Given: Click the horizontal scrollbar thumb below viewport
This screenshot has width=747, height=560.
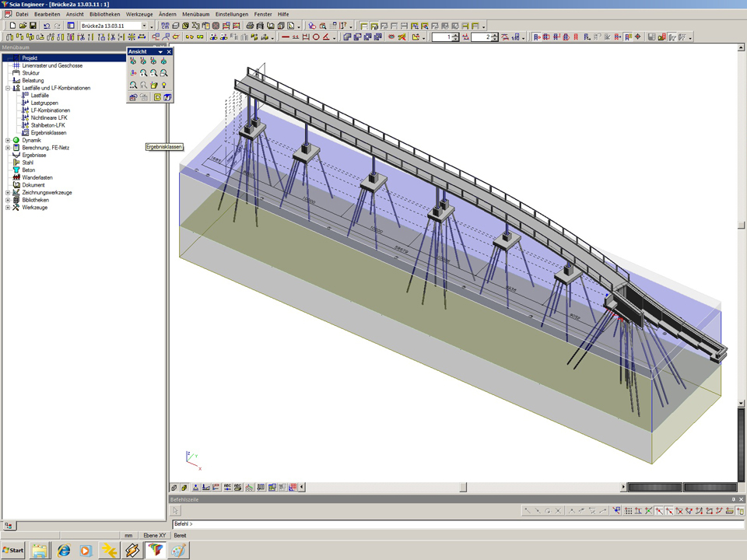Looking at the screenshot, I should click(462, 488).
